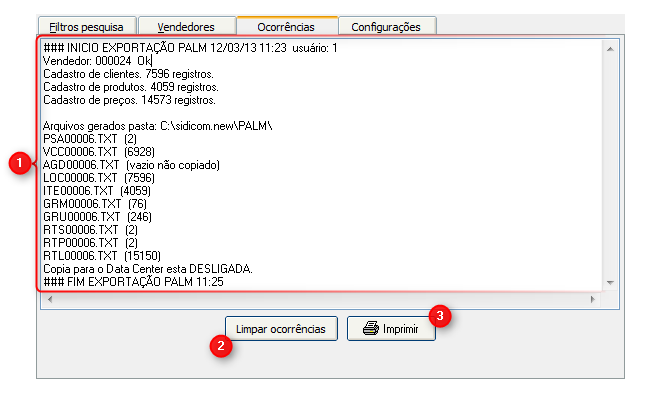This screenshot has width=652, height=396.
Task: Click the Cadastro de produtos 4059 registros line
Action: tap(131, 87)
